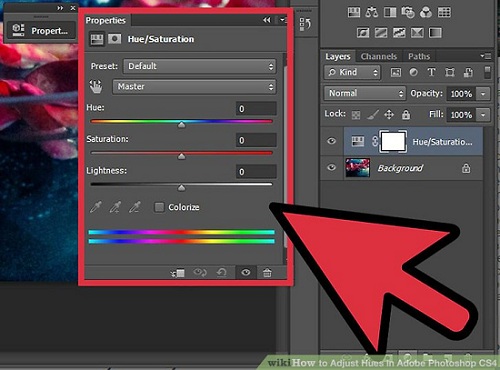Viewport: 500px width, 370px height.
Task: Delete the adjustment layer with the trash icon
Action: [267, 273]
